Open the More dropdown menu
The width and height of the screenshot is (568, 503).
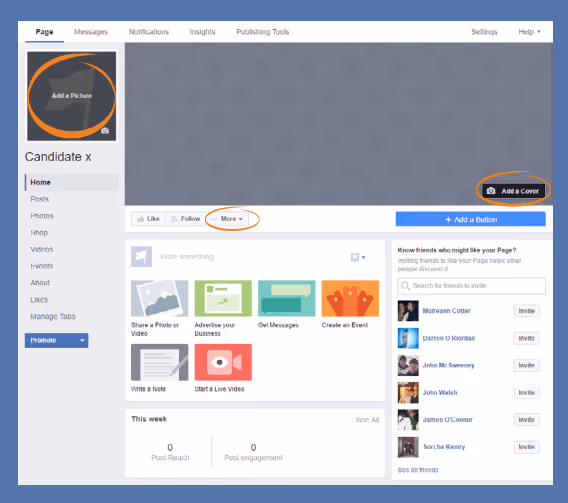click(227, 219)
